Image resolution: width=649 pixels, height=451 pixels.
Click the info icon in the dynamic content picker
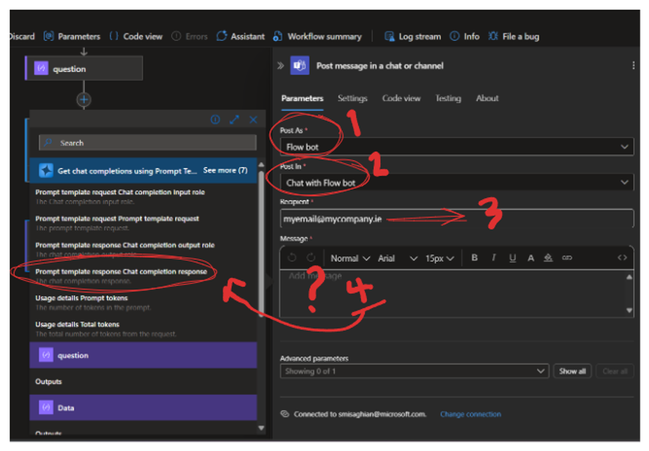pyautogui.click(x=215, y=120)
